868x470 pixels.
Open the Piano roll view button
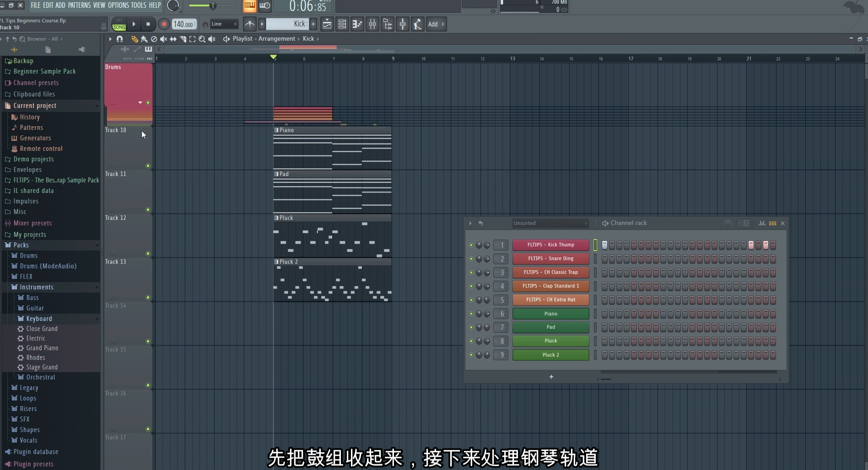(x=357, y=24)
